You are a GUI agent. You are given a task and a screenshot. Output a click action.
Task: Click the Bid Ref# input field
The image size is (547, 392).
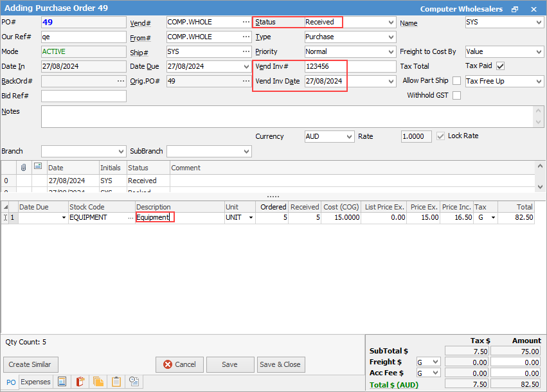click(x=84, y=96)
